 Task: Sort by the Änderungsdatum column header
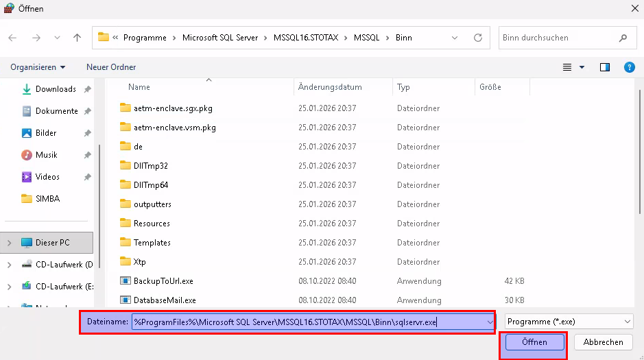pyautogui.click(x=330, y=87)
